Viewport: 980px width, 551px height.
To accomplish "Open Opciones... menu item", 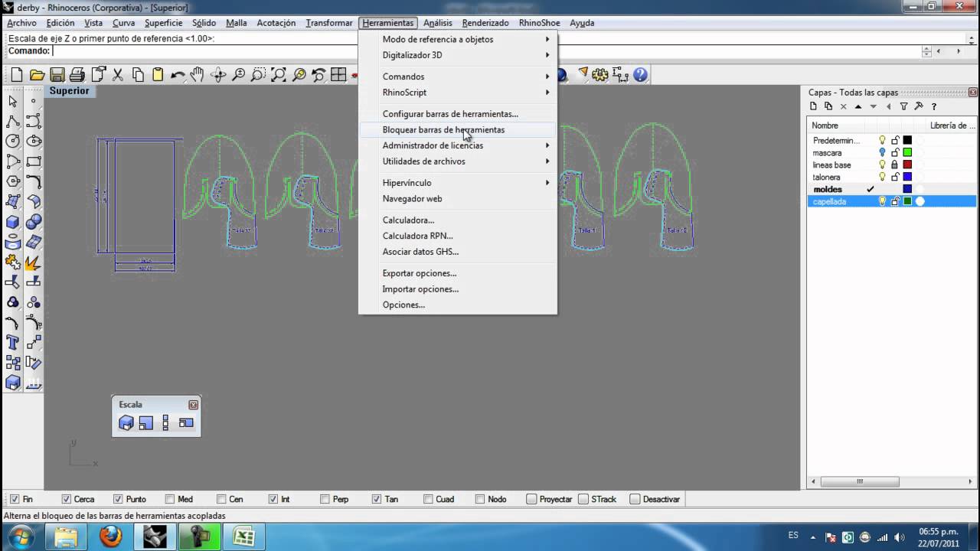I will point(458,305).
